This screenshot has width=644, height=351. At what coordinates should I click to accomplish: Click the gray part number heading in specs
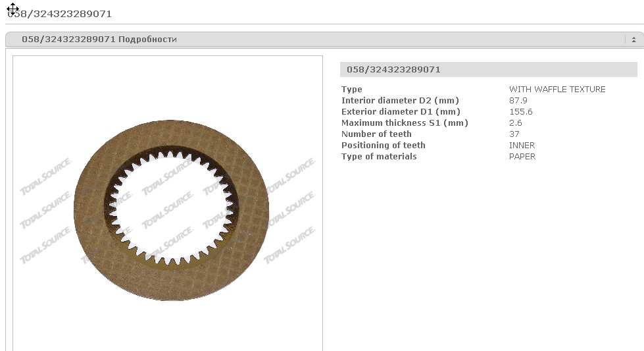pyautogui.click(x=393, y=70)
